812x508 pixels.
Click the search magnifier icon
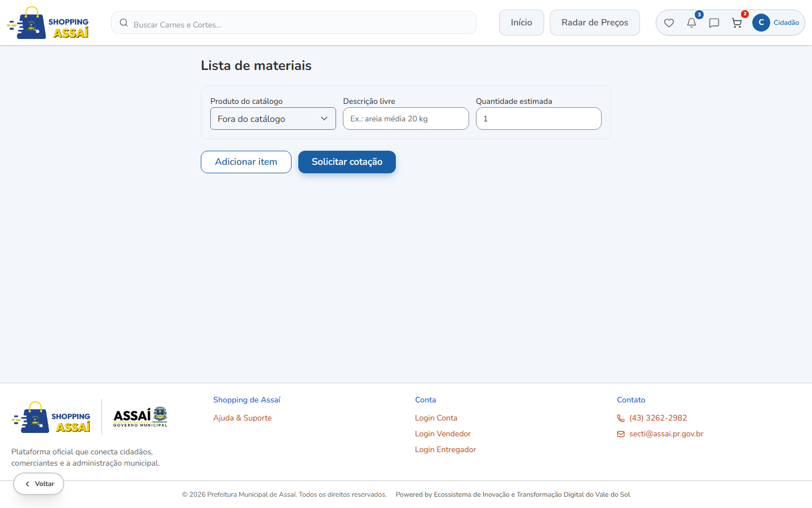coord(124,23)
